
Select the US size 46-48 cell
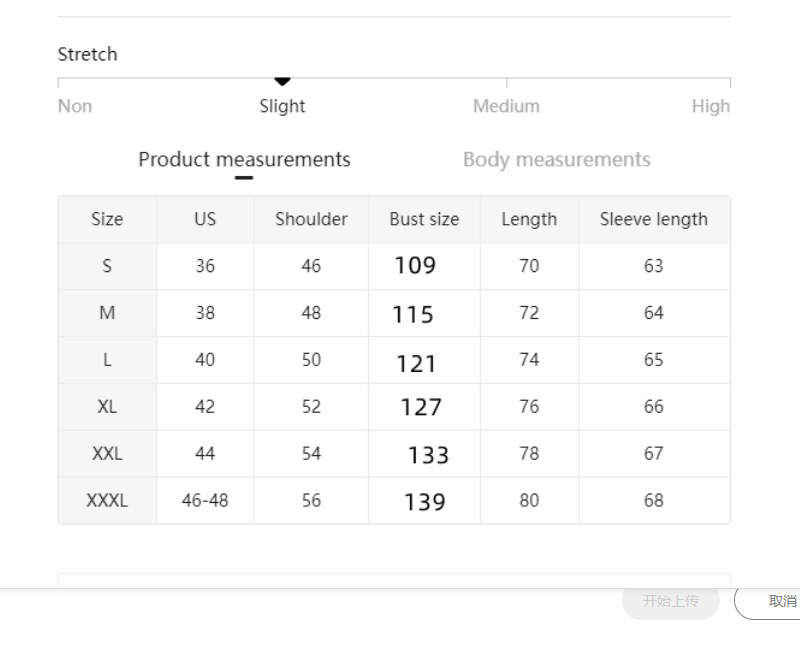pyautogui.click(x=205, y=501)
